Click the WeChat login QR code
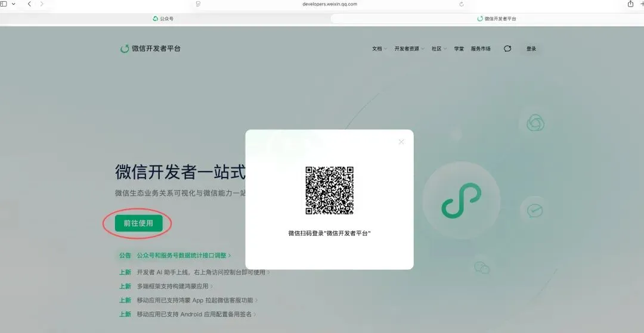Image resolution: width=644 pixels, height=333 pixels. pos(329,190)
